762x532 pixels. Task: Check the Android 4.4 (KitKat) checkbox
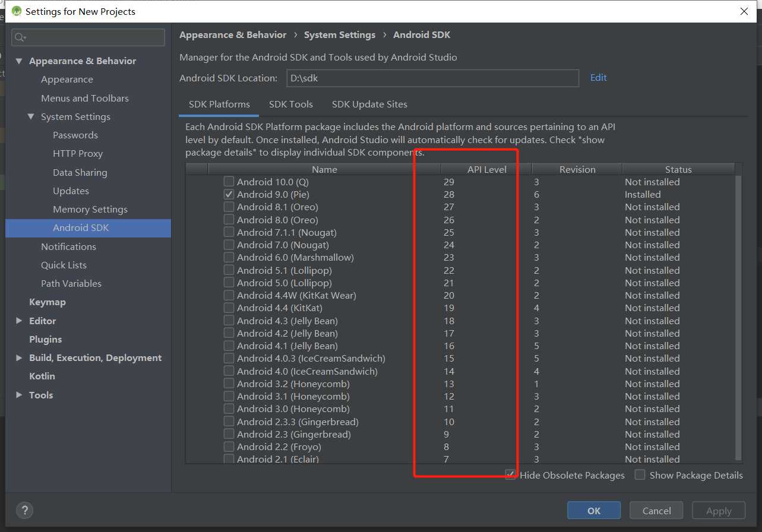click(x=229, y=308)
